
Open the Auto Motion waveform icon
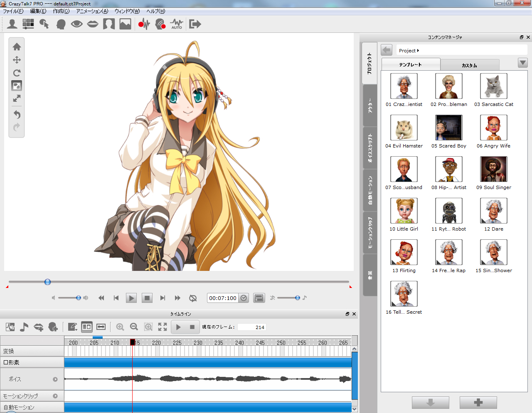click(177, 24)
